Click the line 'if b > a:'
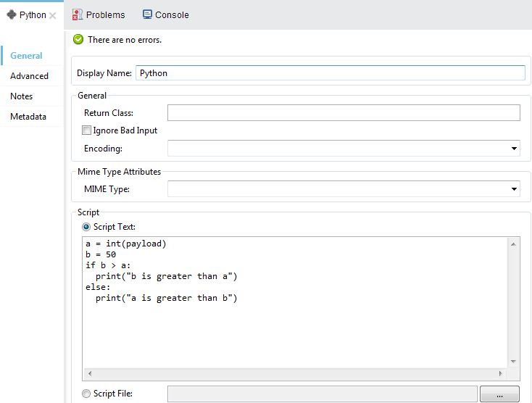This screenshot has width=532, height=403. click(108, 265)
